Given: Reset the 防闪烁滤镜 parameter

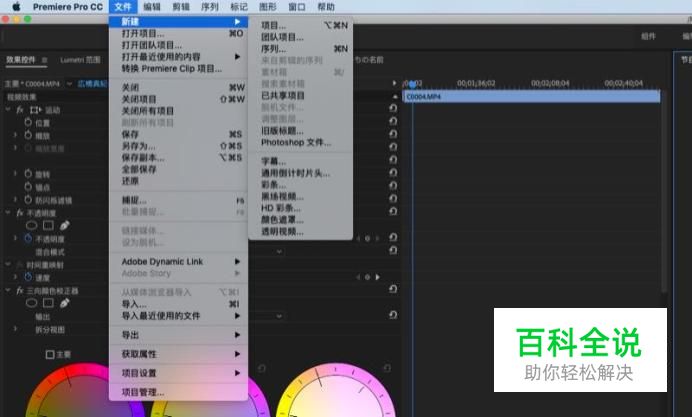Looking at the screenshot, I should pyautogui.click(x=393, y=198).
